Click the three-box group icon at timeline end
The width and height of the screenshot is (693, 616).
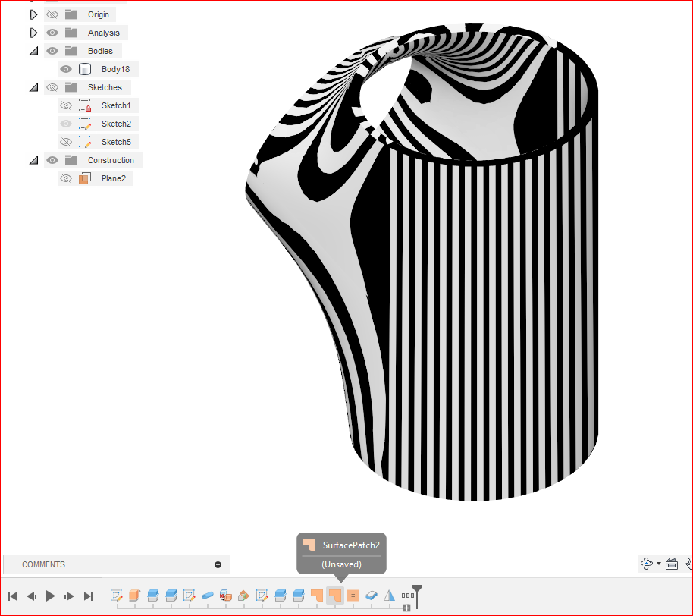click(407, 596)
